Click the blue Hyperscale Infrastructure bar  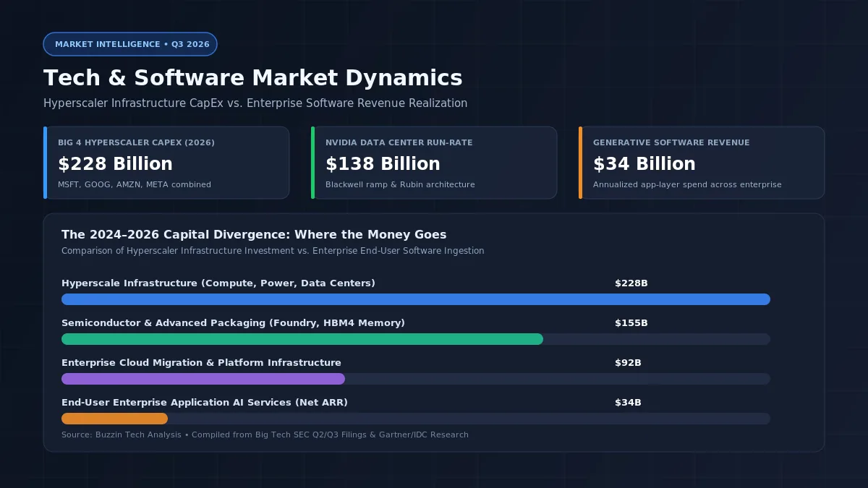click(416, 299)
